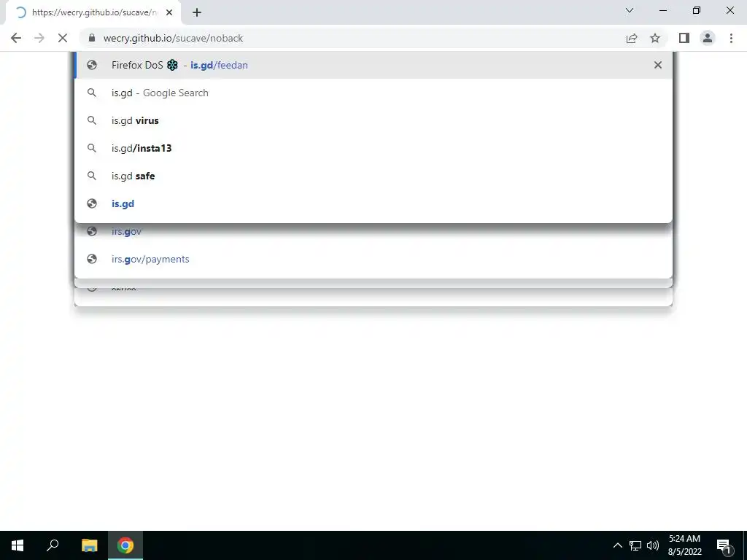Click the Chrome taskbar icon
The width and height of the screenshot is (747, 560).
click(125, 545)
